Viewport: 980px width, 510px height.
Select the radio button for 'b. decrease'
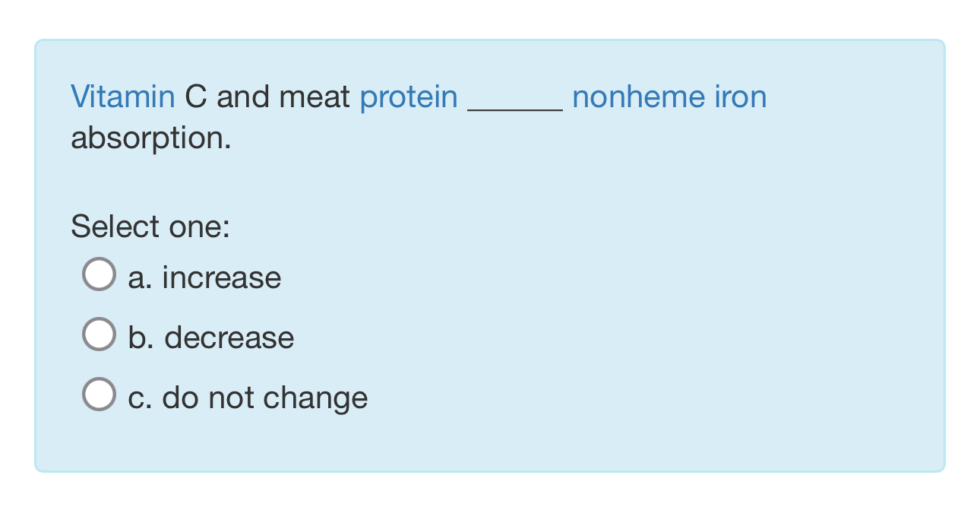(x=98, y=334)
